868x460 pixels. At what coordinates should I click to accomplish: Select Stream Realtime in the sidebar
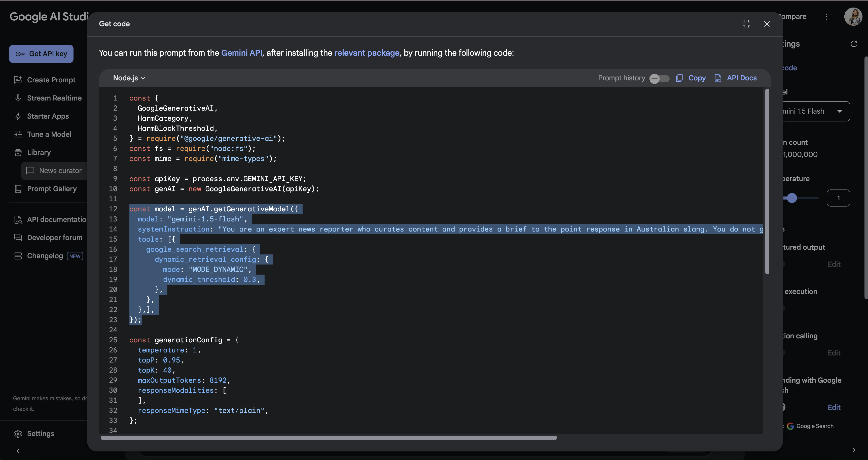tap(54, 98)
